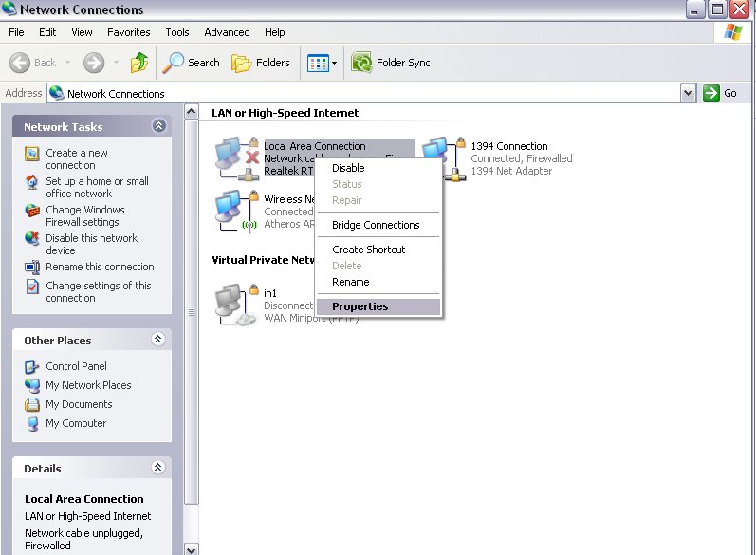
Task: Collapse the Details panel
Action: (158, 468)
